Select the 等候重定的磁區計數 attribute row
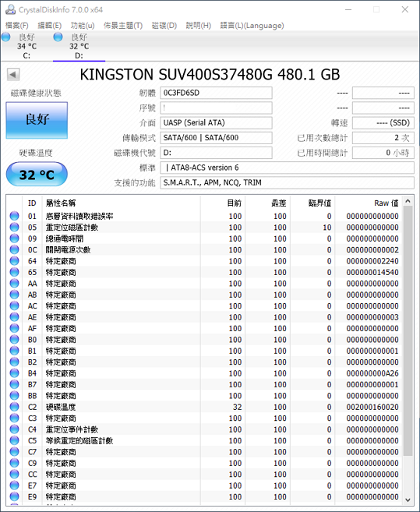 (205, 440)
